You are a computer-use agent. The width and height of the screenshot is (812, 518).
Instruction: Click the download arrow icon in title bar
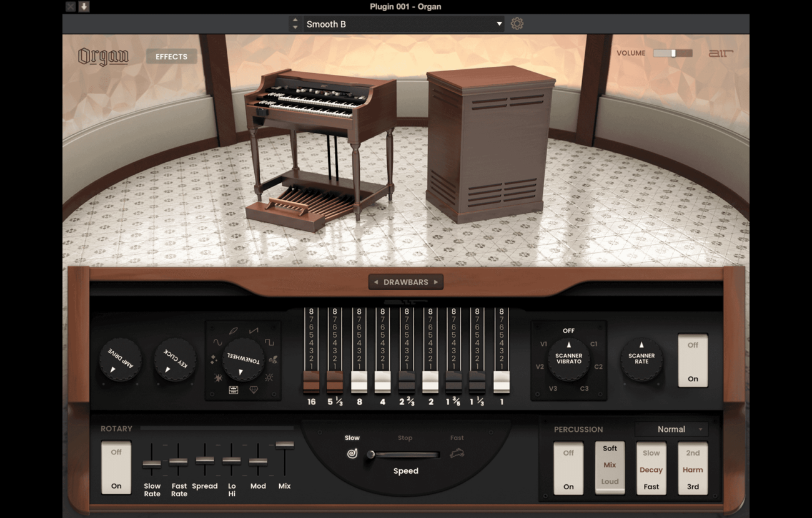pyautogui.click(x=84, y=7)
